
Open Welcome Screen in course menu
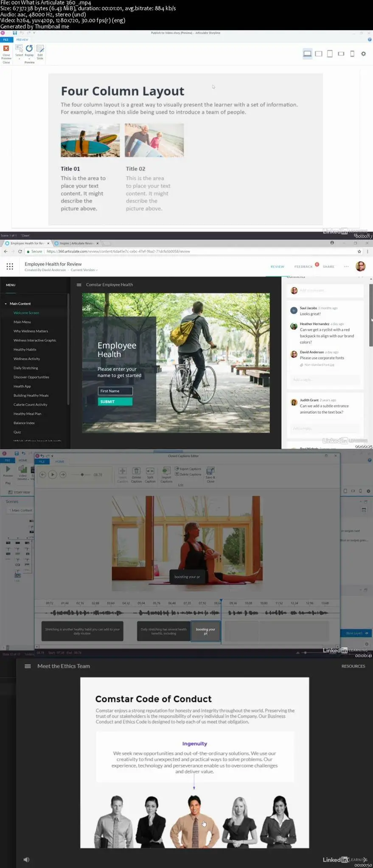pos(26,313)
